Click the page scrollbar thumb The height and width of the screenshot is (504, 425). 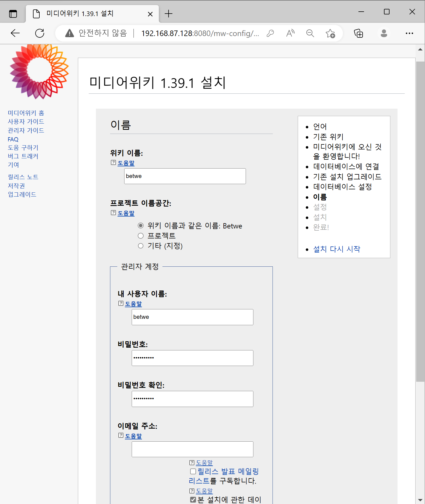click(420, 222)
